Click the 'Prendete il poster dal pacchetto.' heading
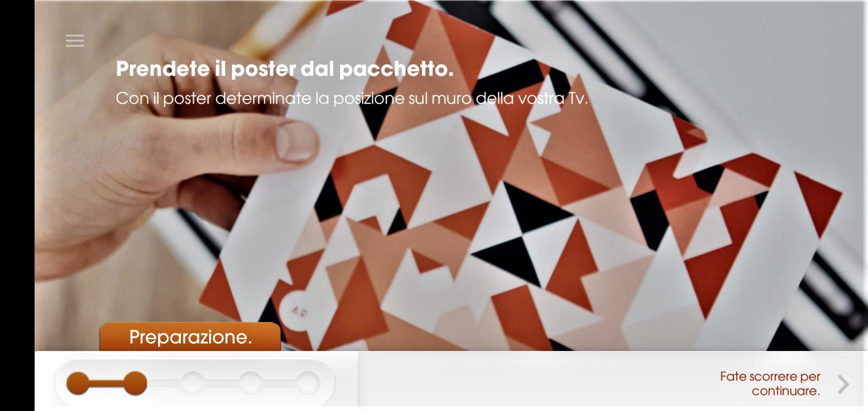The image size is (868, 411). click(x=285, y=69)
